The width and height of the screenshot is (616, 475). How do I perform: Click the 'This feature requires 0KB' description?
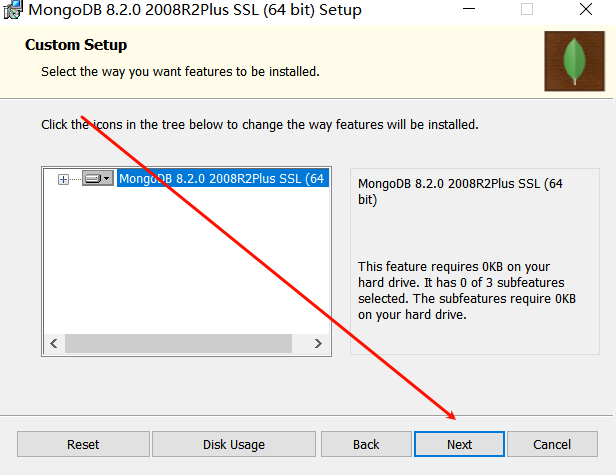tap(467, 290)
